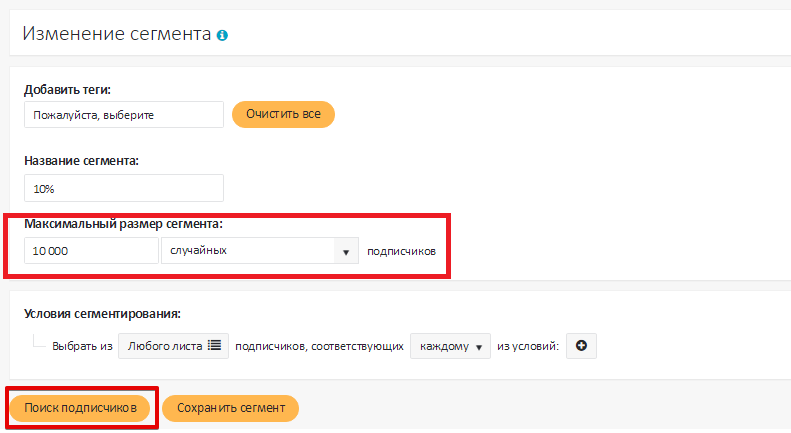
Task: Click the Максимальный размер сегмента label
Action: click(x=123, y=223)
